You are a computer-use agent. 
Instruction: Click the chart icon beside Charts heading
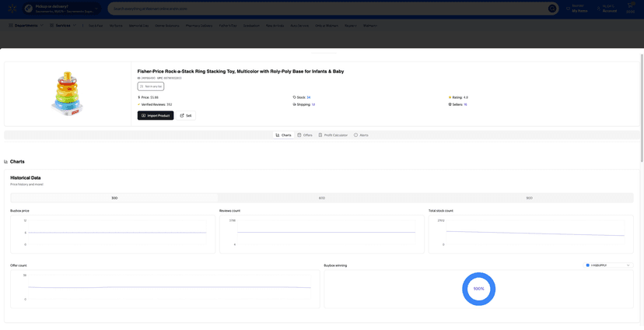tap(5, 162)
